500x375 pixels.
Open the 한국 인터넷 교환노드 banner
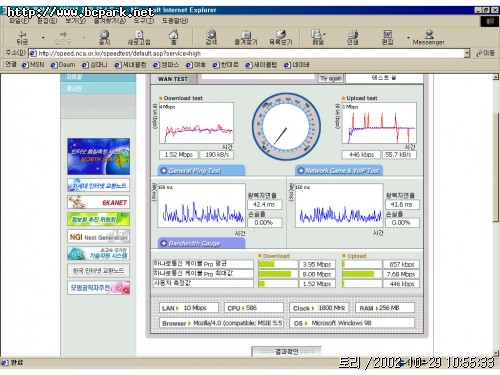click(x=98, y=271)
